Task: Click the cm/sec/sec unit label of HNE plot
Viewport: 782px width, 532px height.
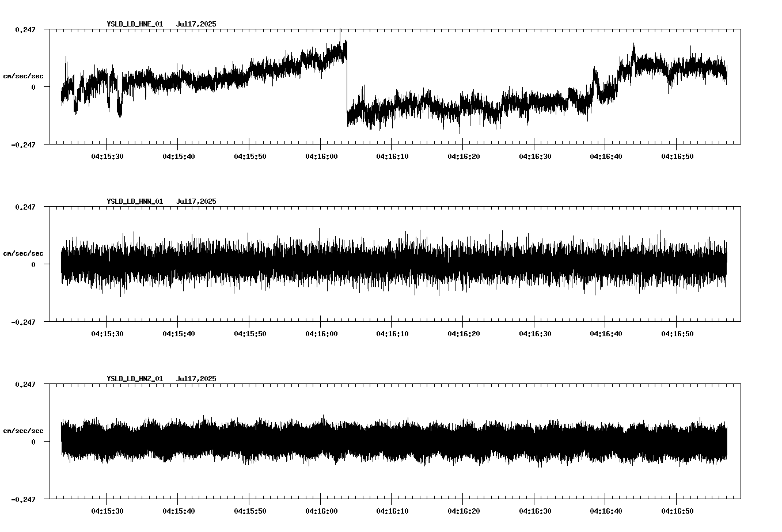Action: pos(23,76)
